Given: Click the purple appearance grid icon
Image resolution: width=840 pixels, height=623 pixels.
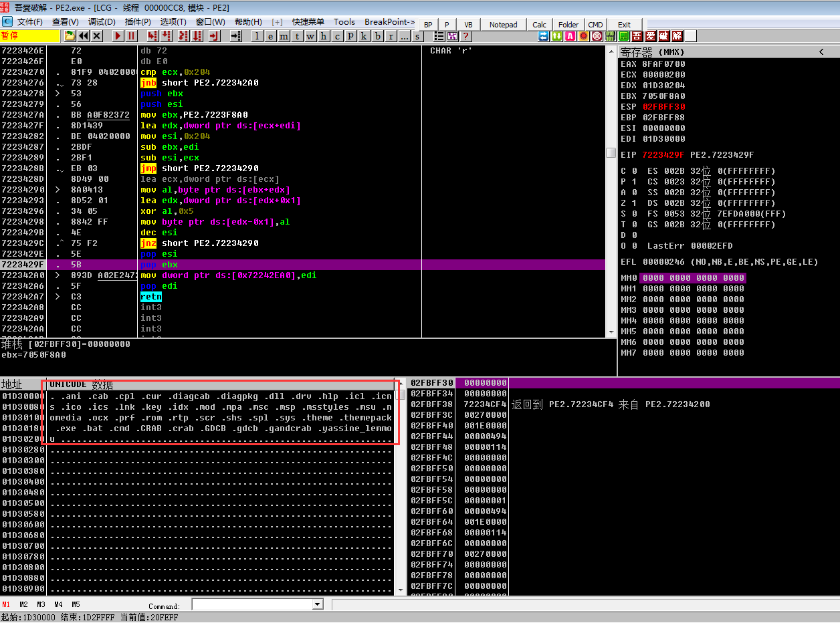Looking at the screenshot, I should (x=452, y=36).
